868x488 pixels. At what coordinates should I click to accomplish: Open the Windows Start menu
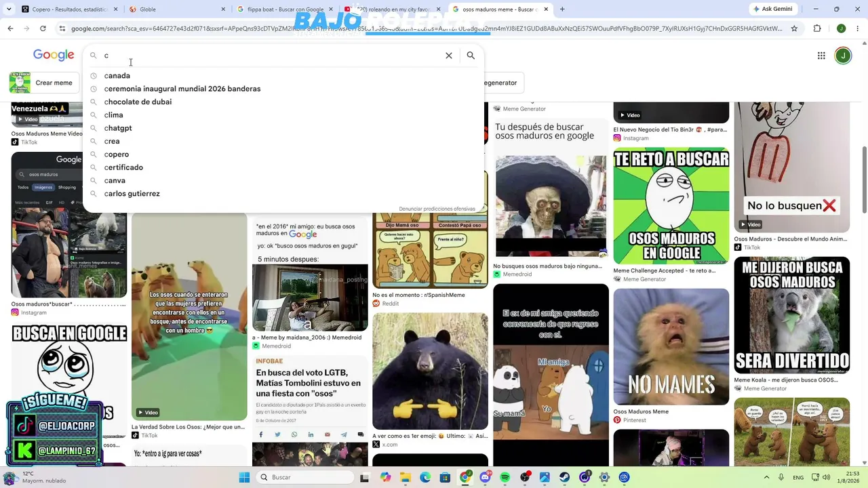(x=244, y=477)
